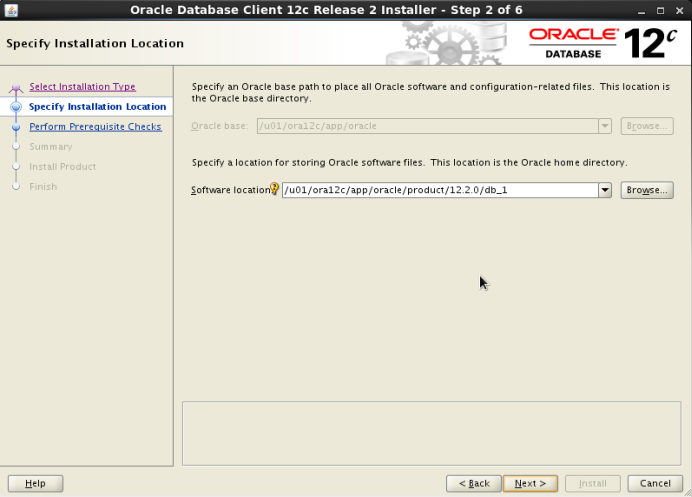Click the Oracle base label

click(219, 126)
